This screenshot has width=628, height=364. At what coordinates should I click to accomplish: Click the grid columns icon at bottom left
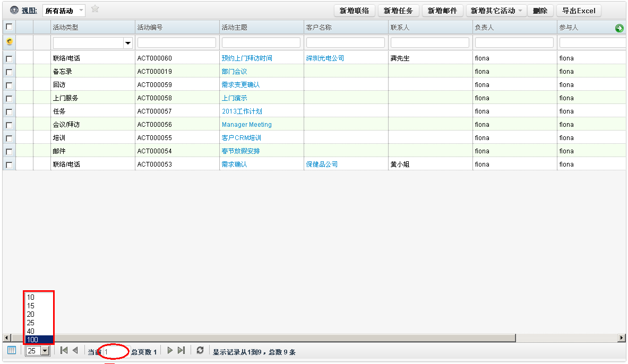(x=11, y=350)
